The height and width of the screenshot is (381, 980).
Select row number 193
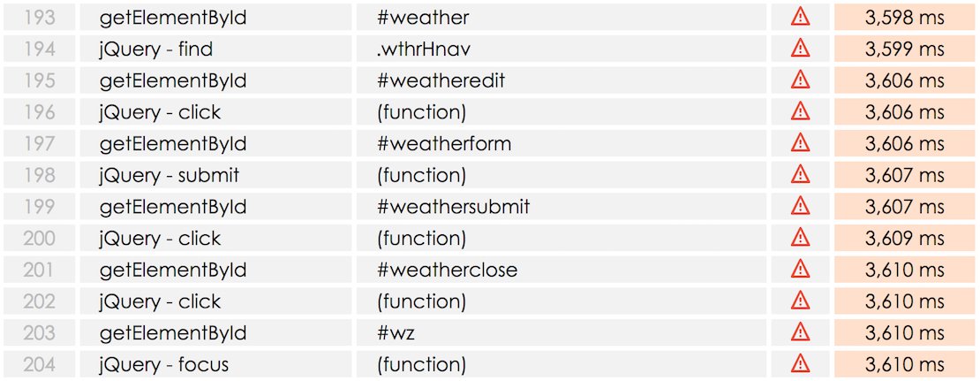pyautogui.click(x=40, y=18)
